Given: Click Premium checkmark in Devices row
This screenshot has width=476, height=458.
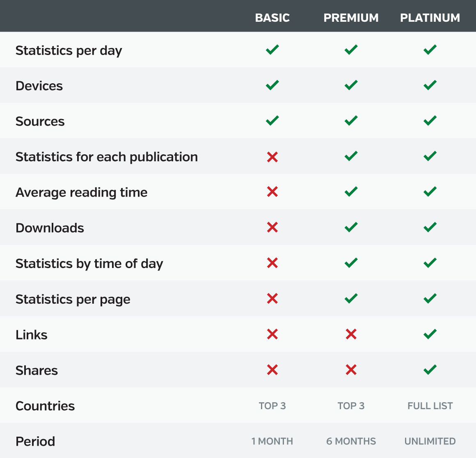Looking at the screenshot, I should pos(351,85).
